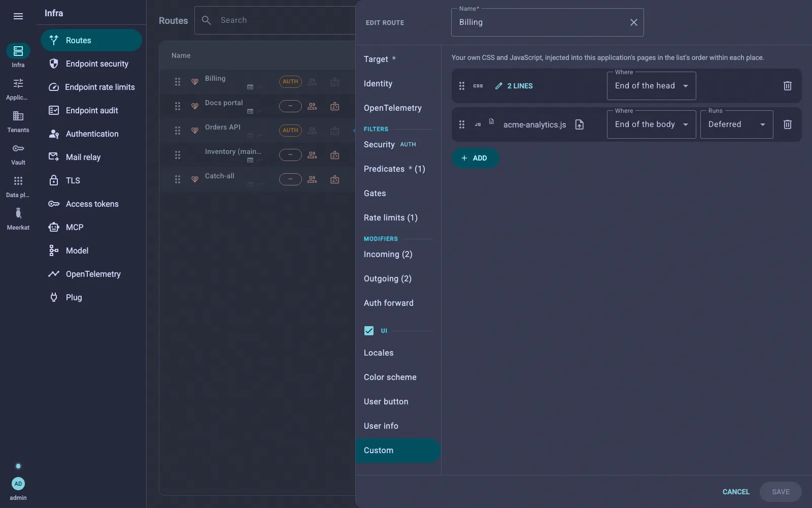The height and width of the screenshot is (508, 812).
Task: Upload a file for acme-analytics.js
Action: (579, 124)
